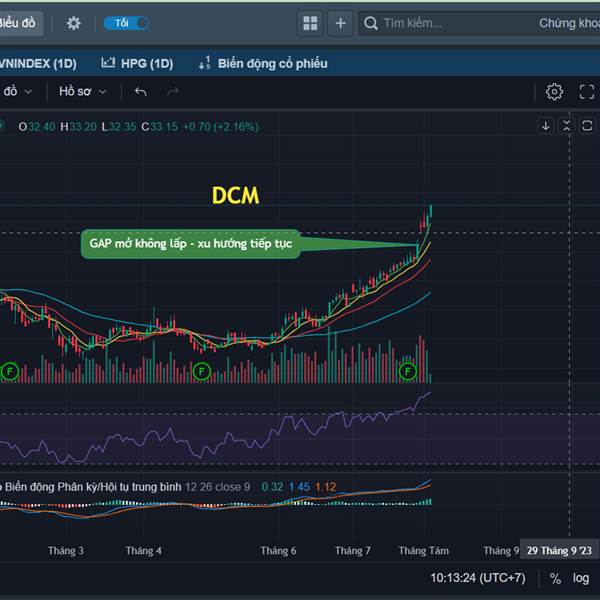Viewport: 600px width, 600px height.
Task: Redo the chart action
Action: pos(173,91)
